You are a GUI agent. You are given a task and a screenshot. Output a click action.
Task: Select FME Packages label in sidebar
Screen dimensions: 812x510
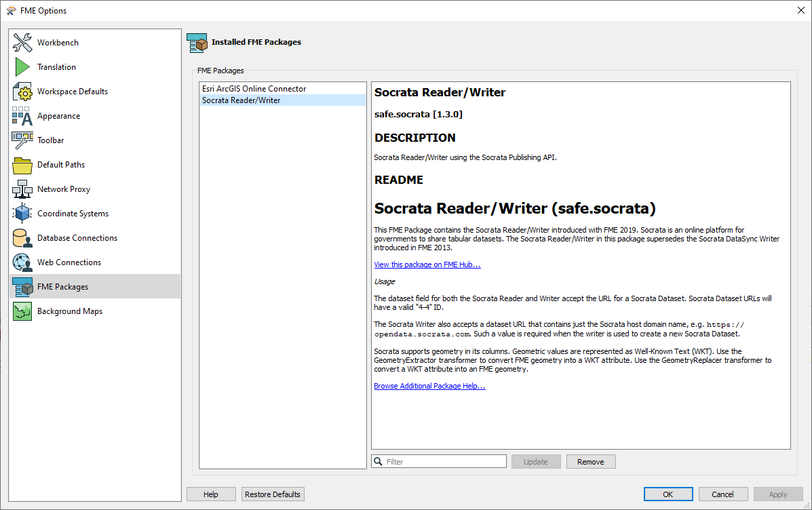pyautogui.click(x=62, y=287)
